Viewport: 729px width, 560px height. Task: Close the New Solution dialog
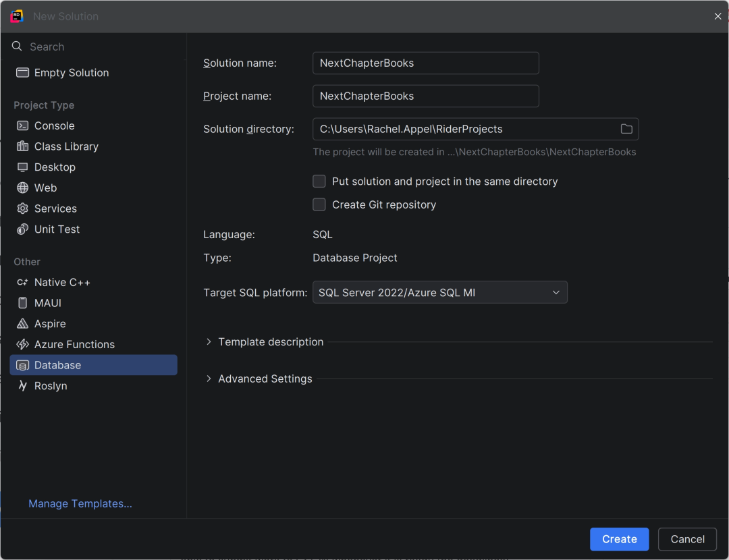pos(718,16)
